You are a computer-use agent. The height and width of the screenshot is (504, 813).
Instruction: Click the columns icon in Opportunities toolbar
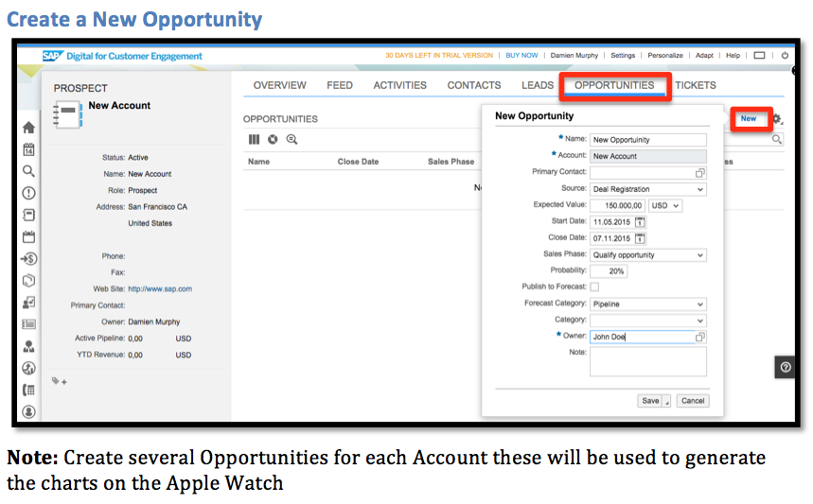[x=254, y=139]
